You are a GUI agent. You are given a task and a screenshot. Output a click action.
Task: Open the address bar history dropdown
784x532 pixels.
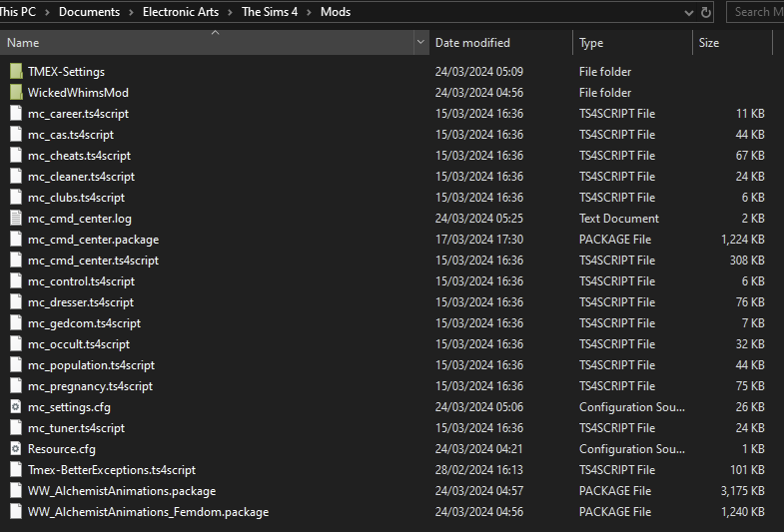688,12
